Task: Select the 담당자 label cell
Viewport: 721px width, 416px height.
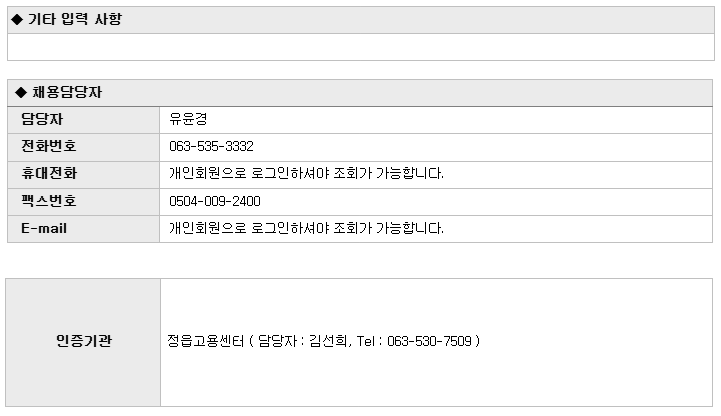Action: click(84, 120)
